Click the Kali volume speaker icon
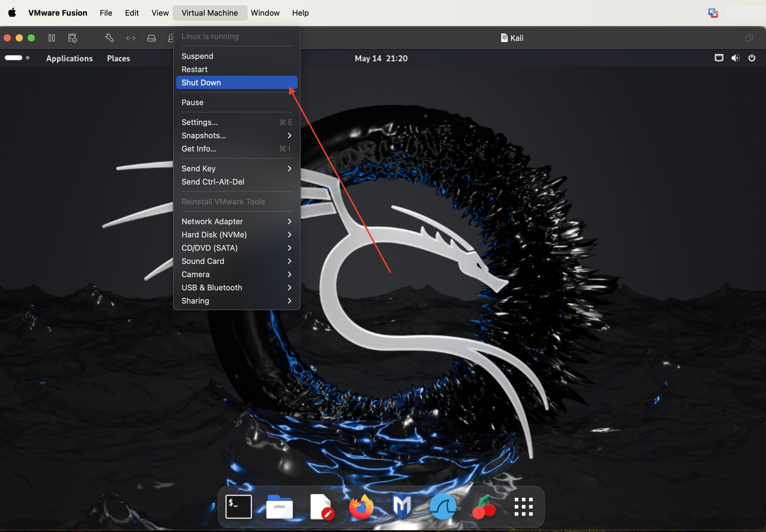The width and height of the screenshot is (766, 532). coord(735,58)
